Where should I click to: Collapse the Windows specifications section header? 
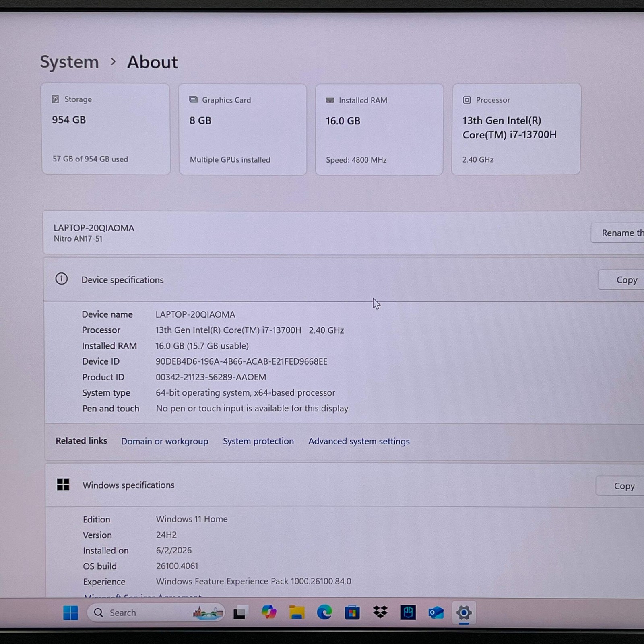(x=345, y=485)
